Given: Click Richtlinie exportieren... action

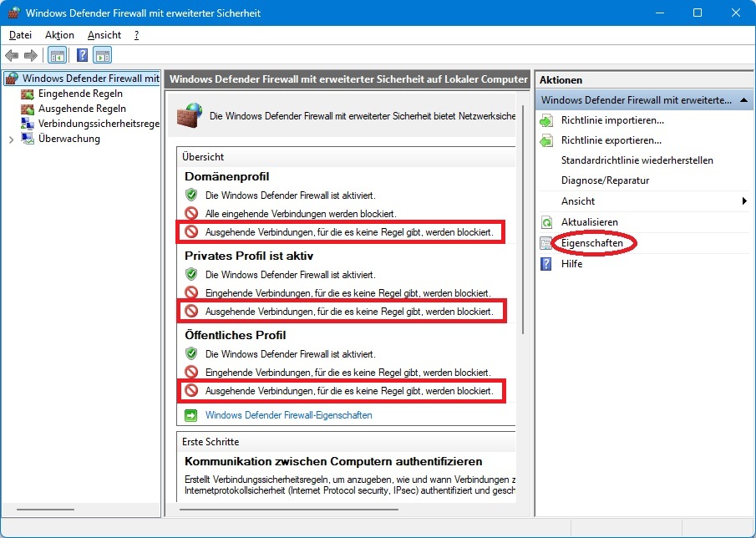Looking at the screenshot, I should [x=611, y=141].
